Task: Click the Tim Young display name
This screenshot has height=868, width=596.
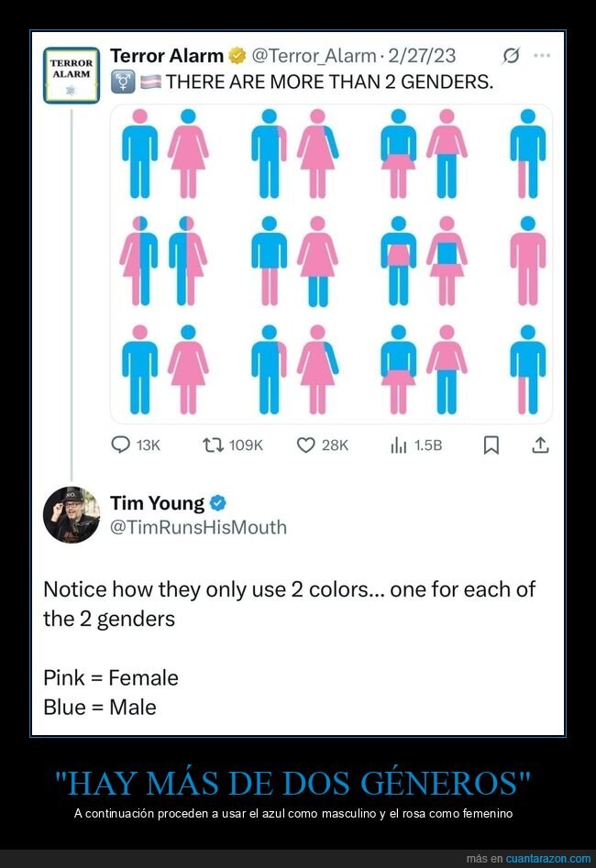Action: coord(158,502)
